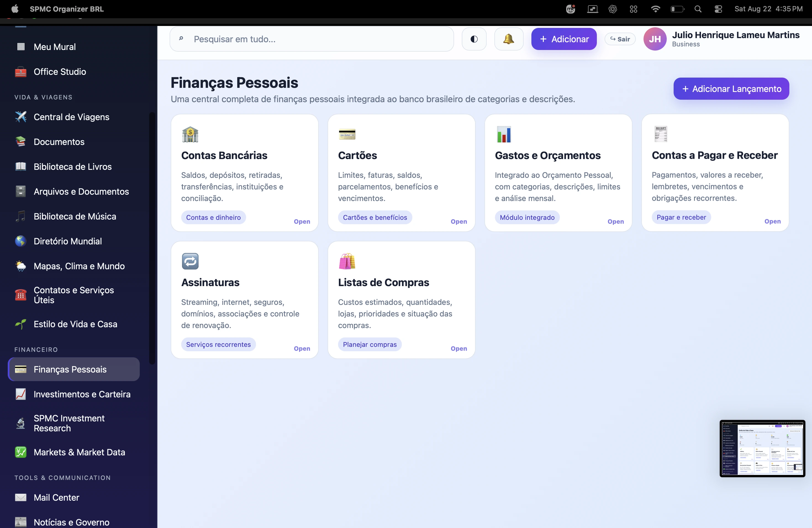Click the Notícias e Governo newspaper icon

point(21,522)
